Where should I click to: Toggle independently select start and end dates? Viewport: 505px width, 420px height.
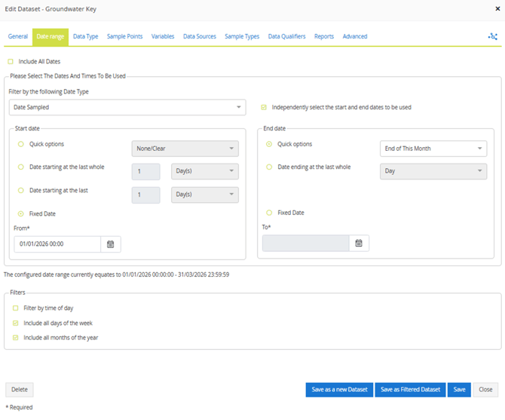tap(263, 107)
